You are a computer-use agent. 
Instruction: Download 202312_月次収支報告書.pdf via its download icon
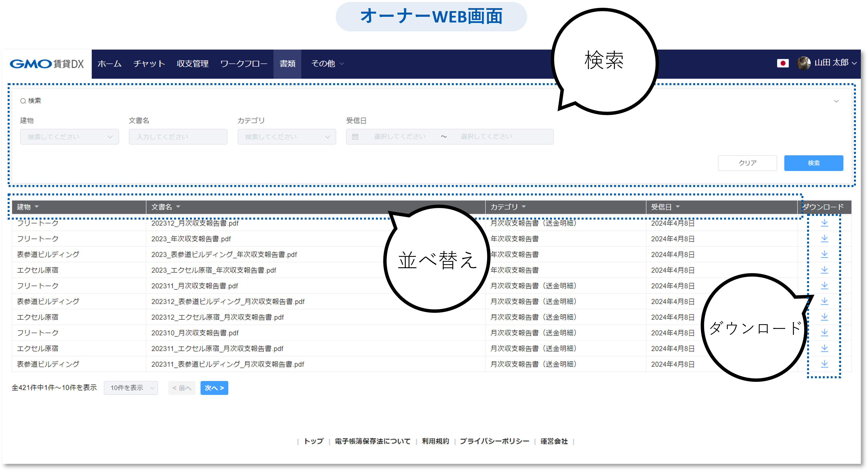[x=824, y=223]
